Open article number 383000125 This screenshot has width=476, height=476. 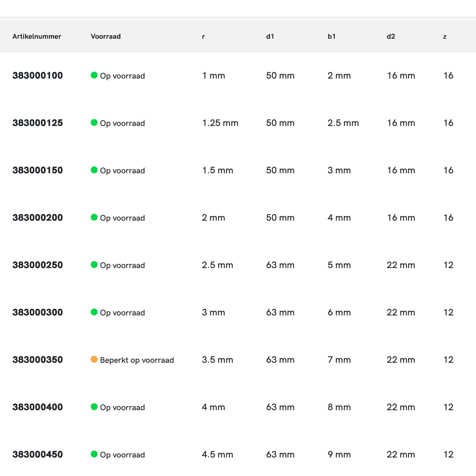(38, 123)
